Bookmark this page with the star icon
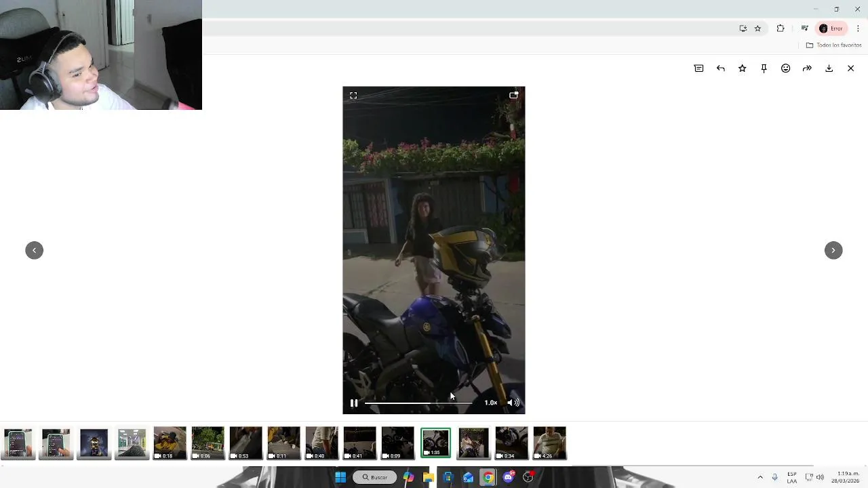The width and height of the screenshot is (868, 488). [x=758, y=28]
